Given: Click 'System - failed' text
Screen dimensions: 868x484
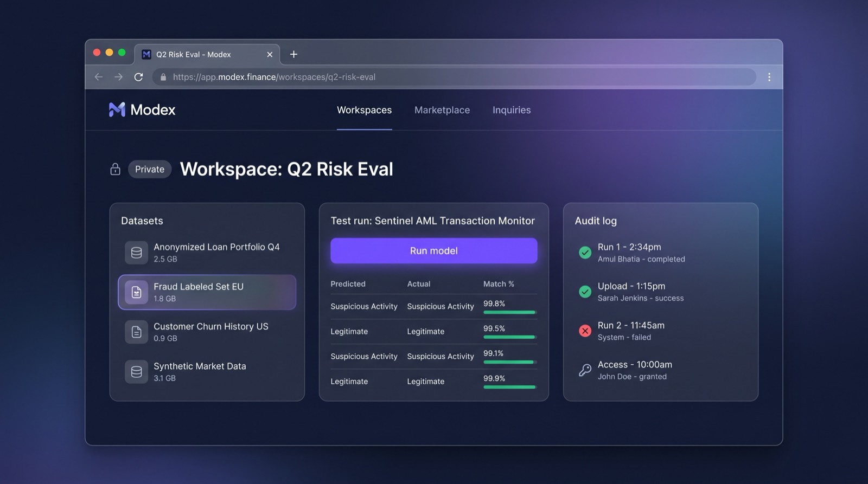Looking at the screenshot, I should (x=624, y=337).
